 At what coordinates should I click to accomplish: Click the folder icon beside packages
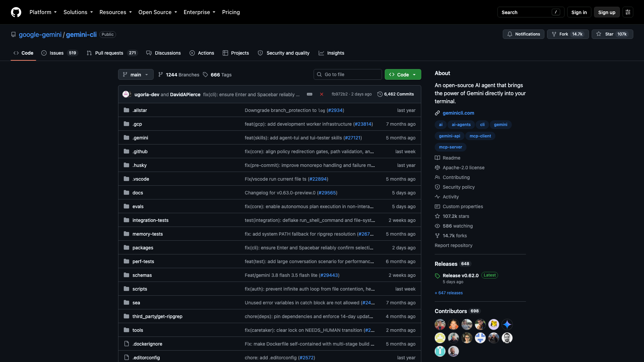[x=126, y=247]
